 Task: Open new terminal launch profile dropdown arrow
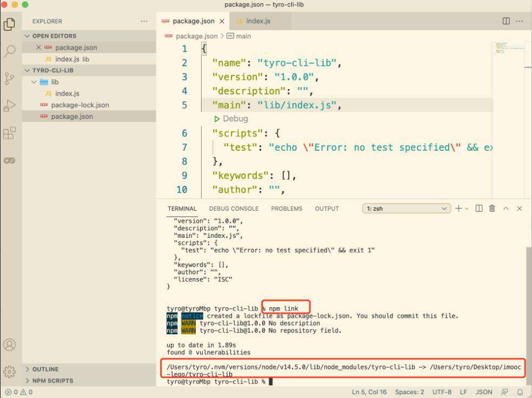tap(467, 208)
